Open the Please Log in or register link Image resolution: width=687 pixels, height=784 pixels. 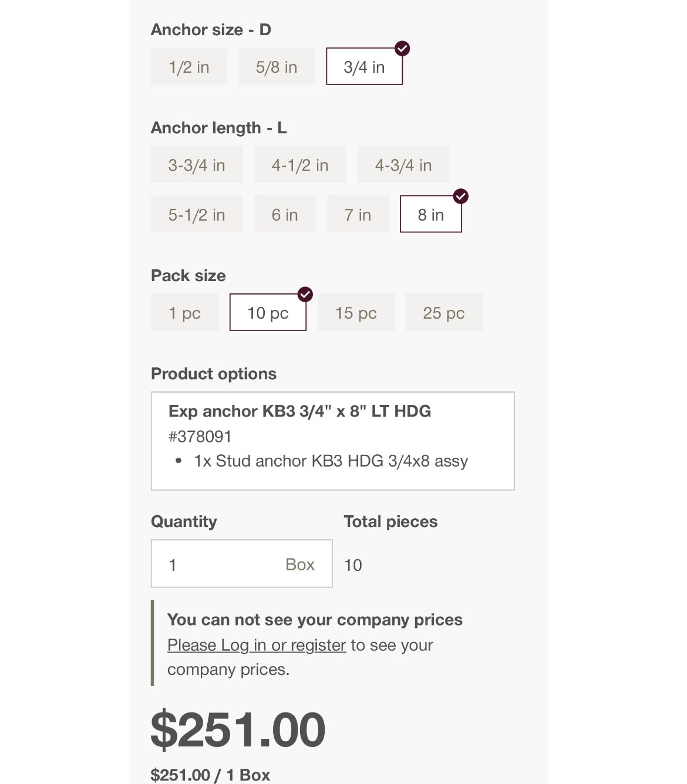[257, 645]
